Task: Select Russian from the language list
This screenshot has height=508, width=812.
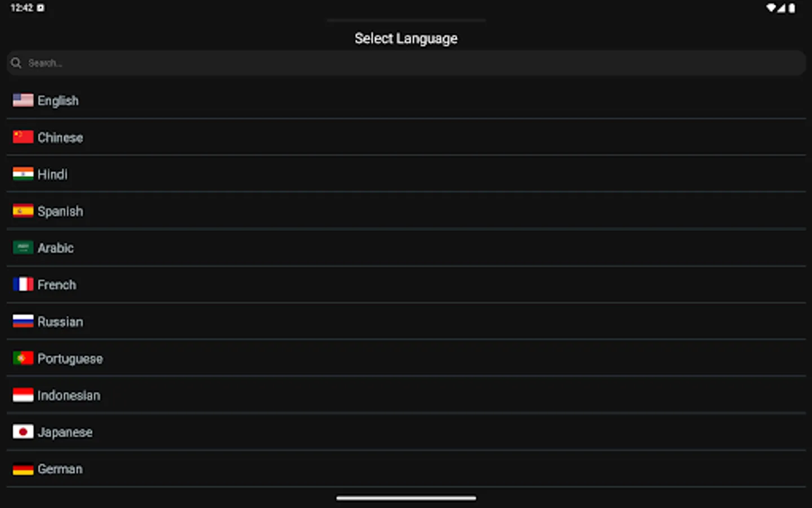Action: pyautogui.click(x=60, y=321)
